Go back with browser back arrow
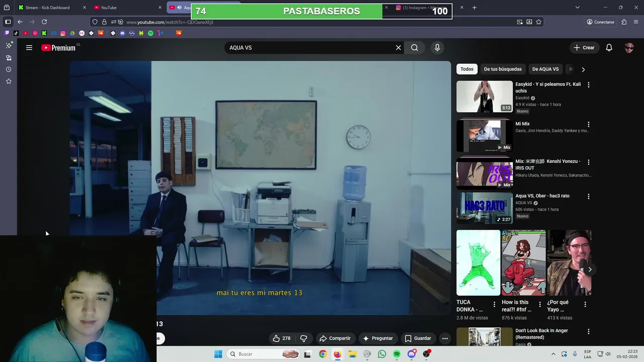Screen dimensions: 644x362 point(20,22)
